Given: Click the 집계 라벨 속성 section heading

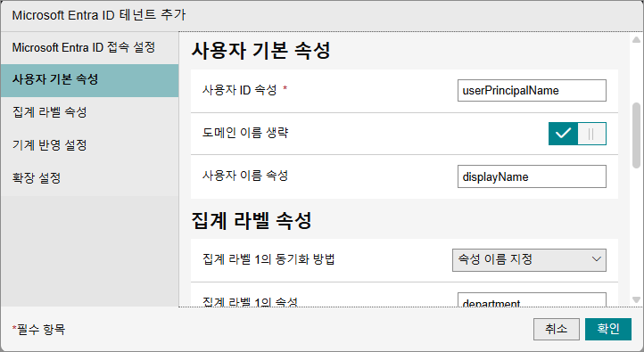Looking at the screenshot, I should click(252, 221).
